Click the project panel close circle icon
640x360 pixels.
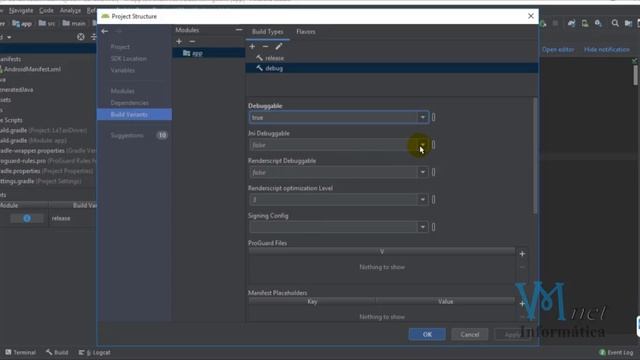pyautogui.click(x=81, y=37)
